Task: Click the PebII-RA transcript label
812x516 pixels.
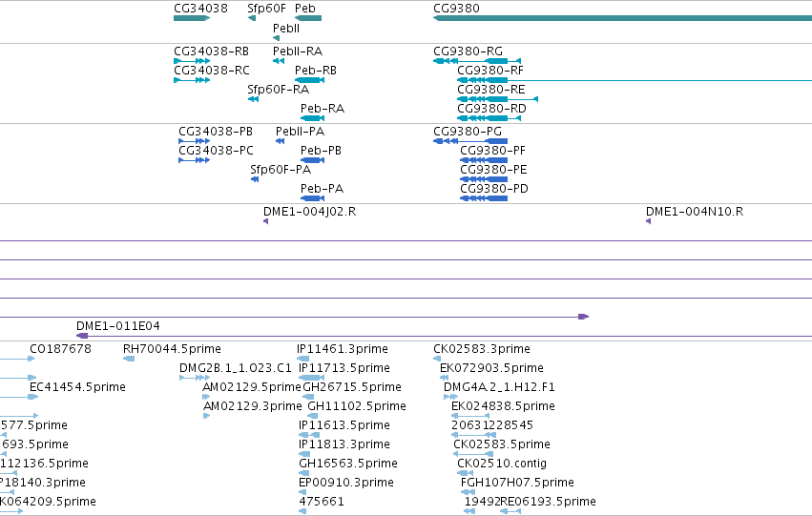Action: point(298,52)
